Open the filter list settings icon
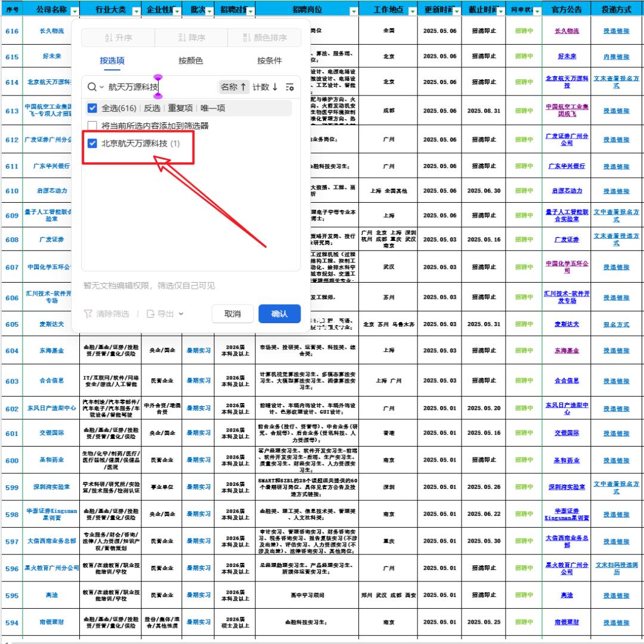This screenshot has width=644, height=644. [290, 87]
